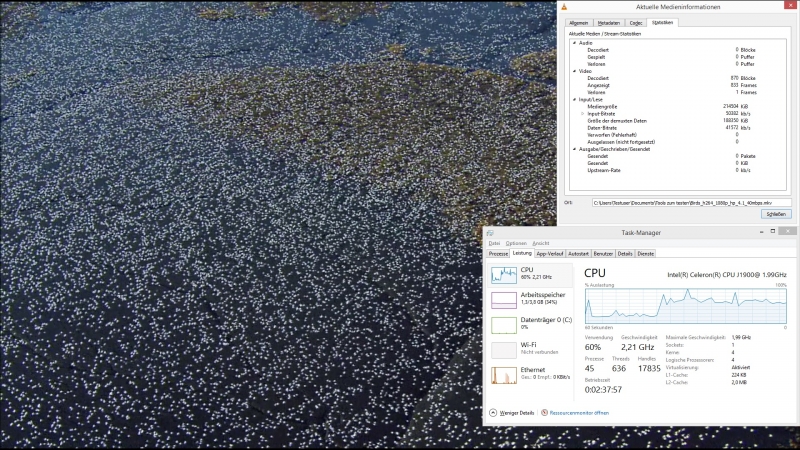Click the 'Aktiviert' Virtualisierung value
This screenshot has height=450, width=800.
(740, 367)
